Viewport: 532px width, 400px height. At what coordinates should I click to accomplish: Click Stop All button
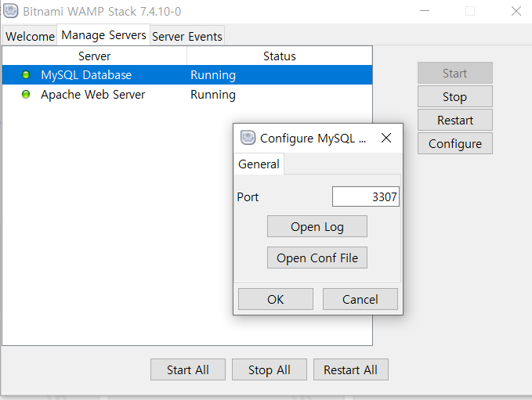tap(270, 369)
